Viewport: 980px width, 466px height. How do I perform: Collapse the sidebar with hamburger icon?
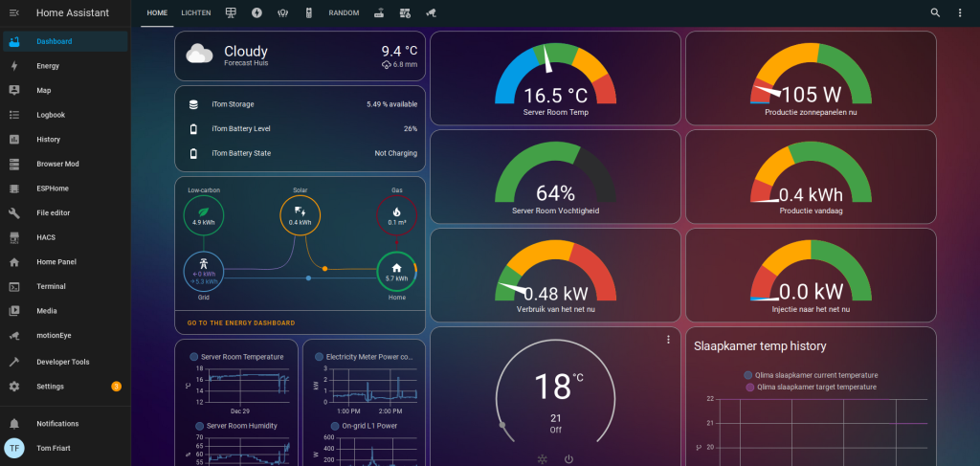pyautogui.click(x=13, y=13)
